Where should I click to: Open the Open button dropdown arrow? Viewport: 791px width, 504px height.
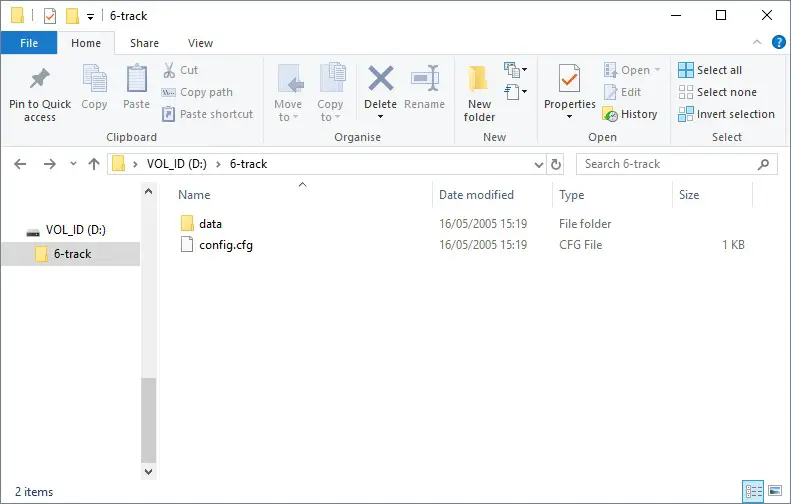[657, 70]
